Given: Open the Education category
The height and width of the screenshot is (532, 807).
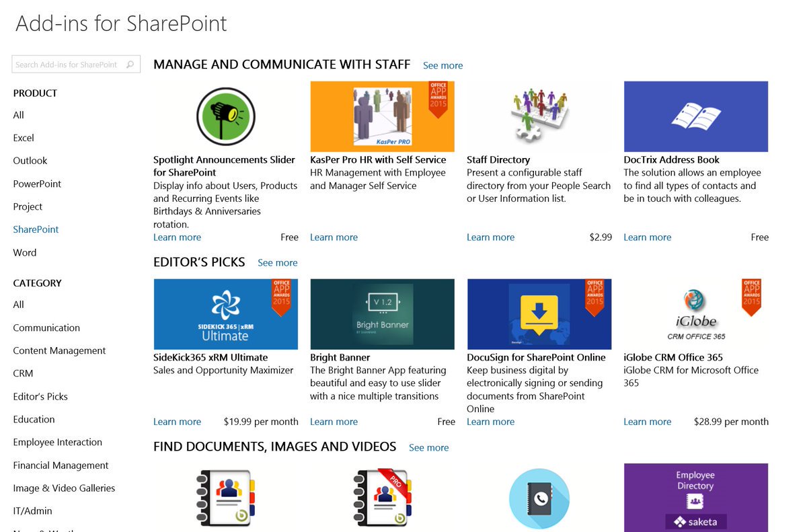Looking at the screenshot, I should click(34, 419).
